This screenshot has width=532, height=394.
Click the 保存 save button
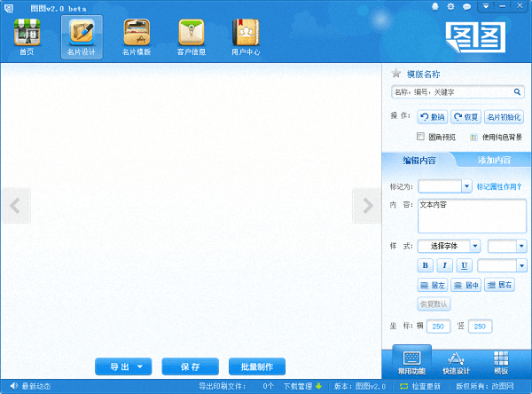point(191,366)
